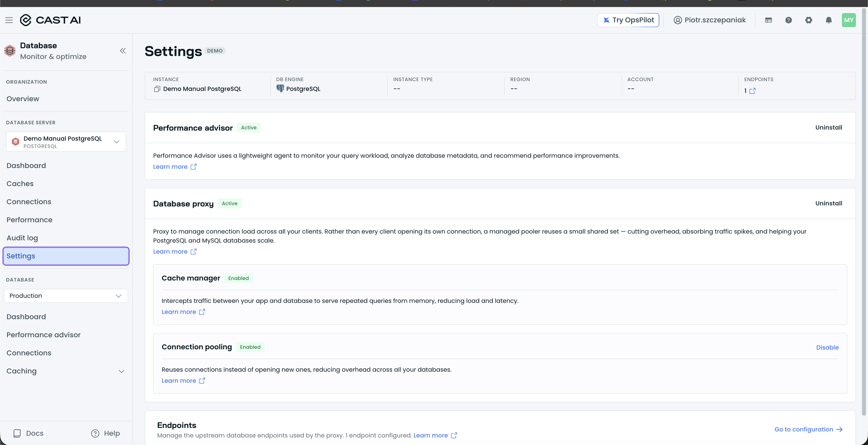
Task: Uninstall the Performance advisor
Action: click(x=829, y=128)
